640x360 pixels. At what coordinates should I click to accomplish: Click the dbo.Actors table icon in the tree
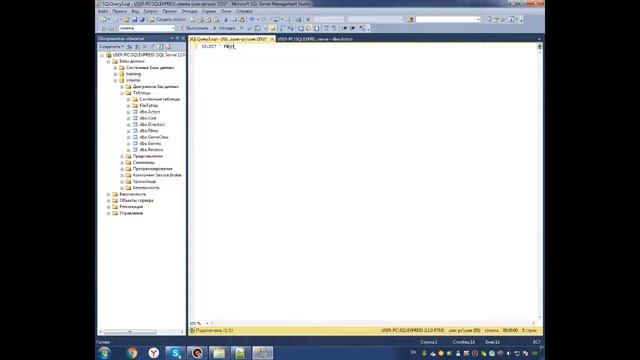click(135, 112)
